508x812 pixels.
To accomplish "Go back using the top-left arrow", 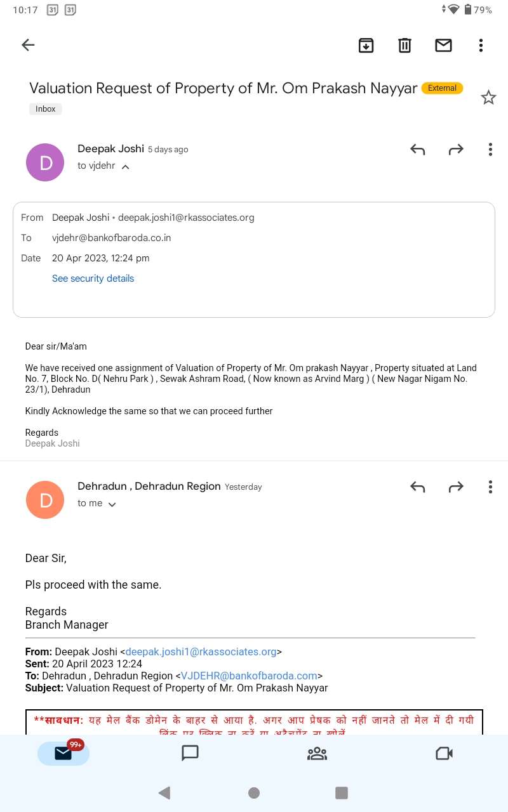I will [28, 45].
